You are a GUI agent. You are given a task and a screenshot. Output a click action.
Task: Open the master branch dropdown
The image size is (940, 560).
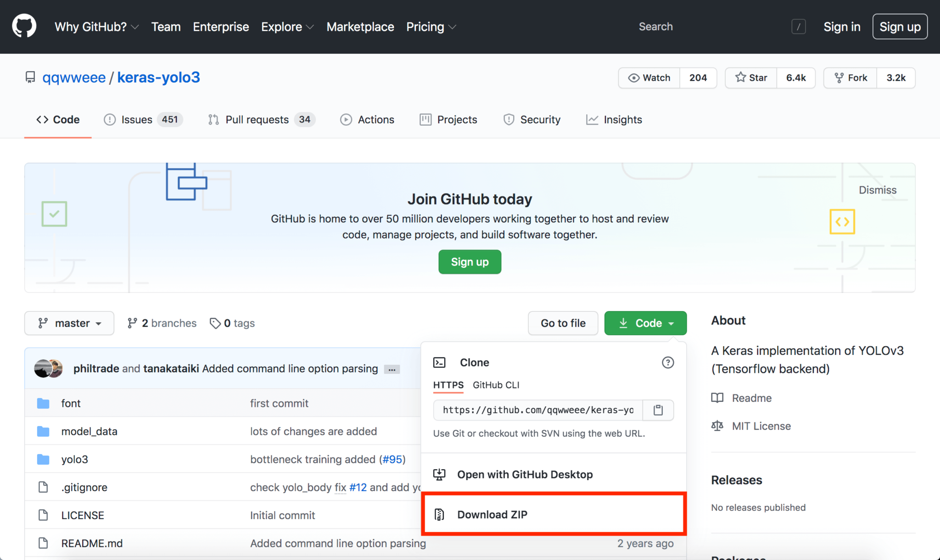[x=69, y=323]
